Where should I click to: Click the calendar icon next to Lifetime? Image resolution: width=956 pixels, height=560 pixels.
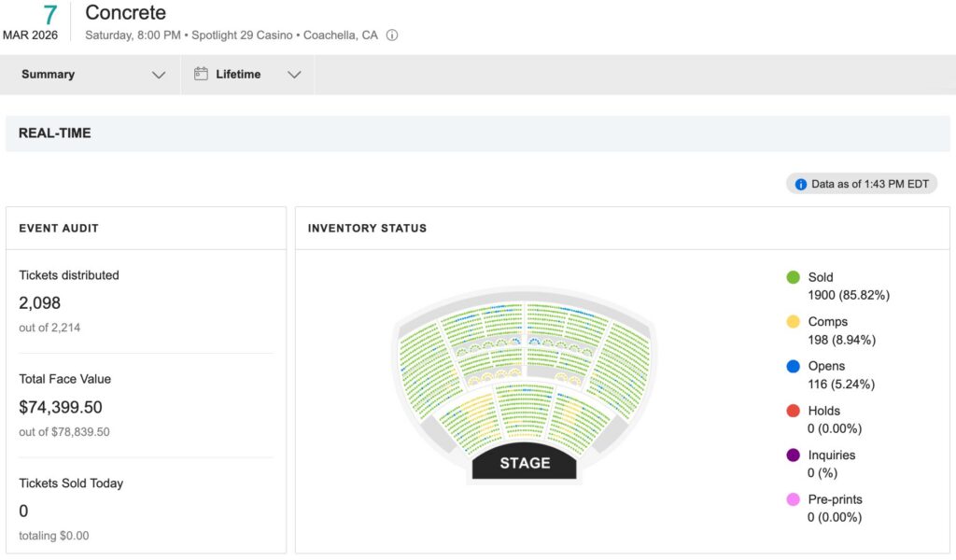tap(201, 75)
